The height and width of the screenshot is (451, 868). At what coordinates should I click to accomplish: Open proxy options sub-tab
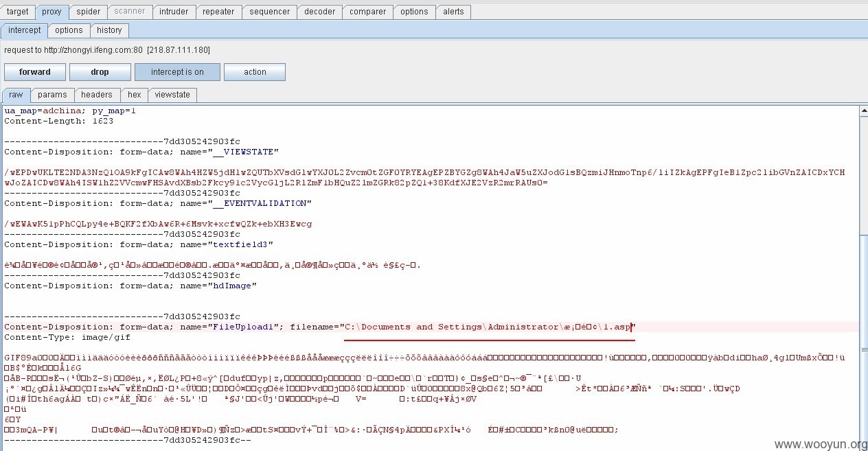(69, 30)
